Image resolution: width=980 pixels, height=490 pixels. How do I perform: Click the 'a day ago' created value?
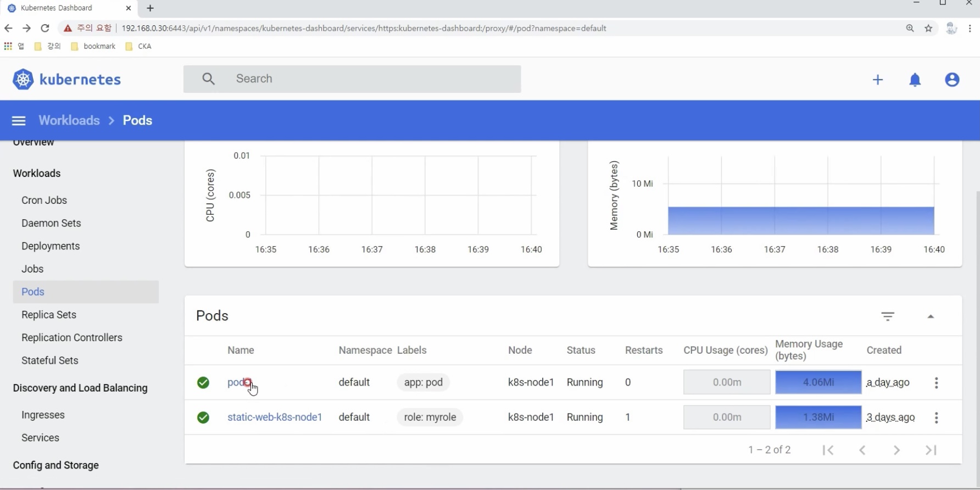pos(888,382)
